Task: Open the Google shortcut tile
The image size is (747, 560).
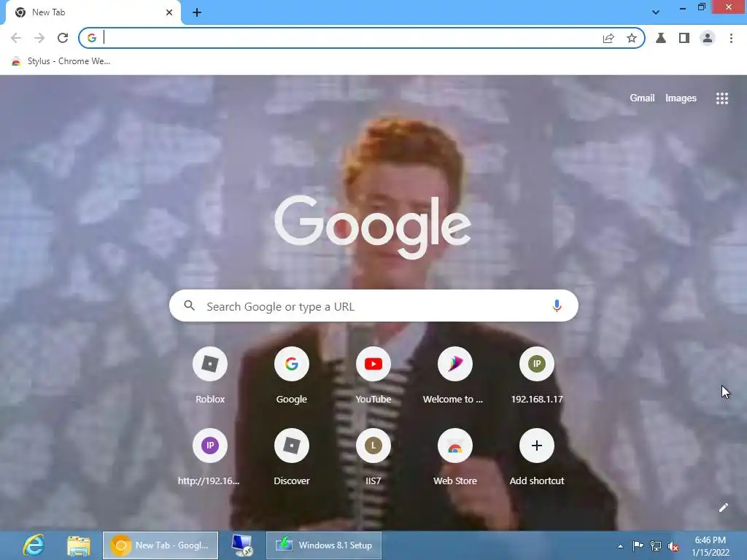Action: [292, 376]
